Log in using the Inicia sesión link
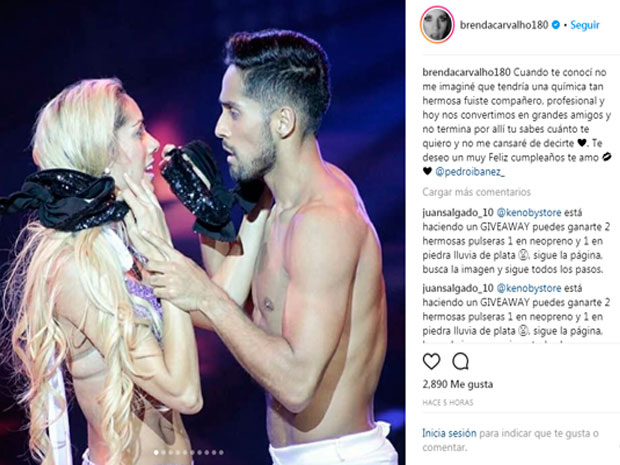The width and height of the screenshot is (620, 465). point(449,433)
